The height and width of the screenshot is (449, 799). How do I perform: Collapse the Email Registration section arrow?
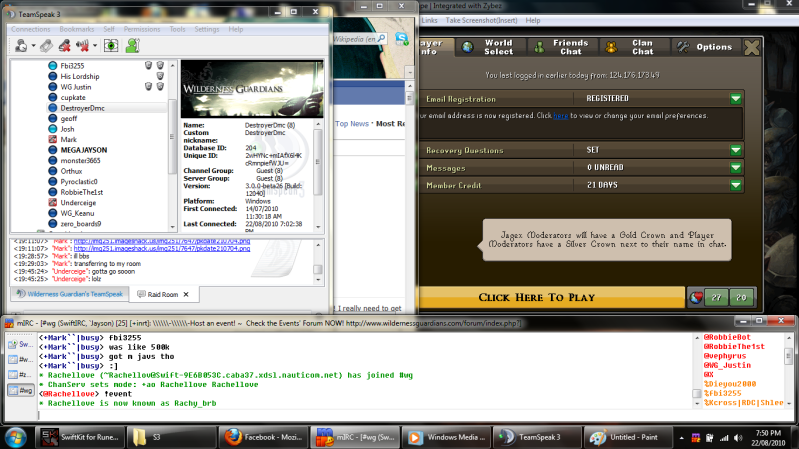tap(735, 98)
